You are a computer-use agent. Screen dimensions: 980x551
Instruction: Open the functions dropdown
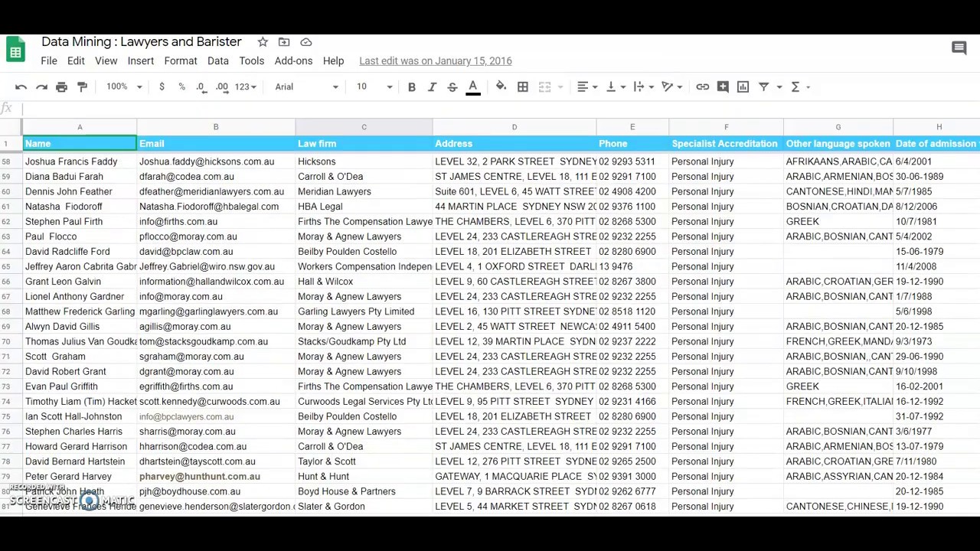[800, 86]
